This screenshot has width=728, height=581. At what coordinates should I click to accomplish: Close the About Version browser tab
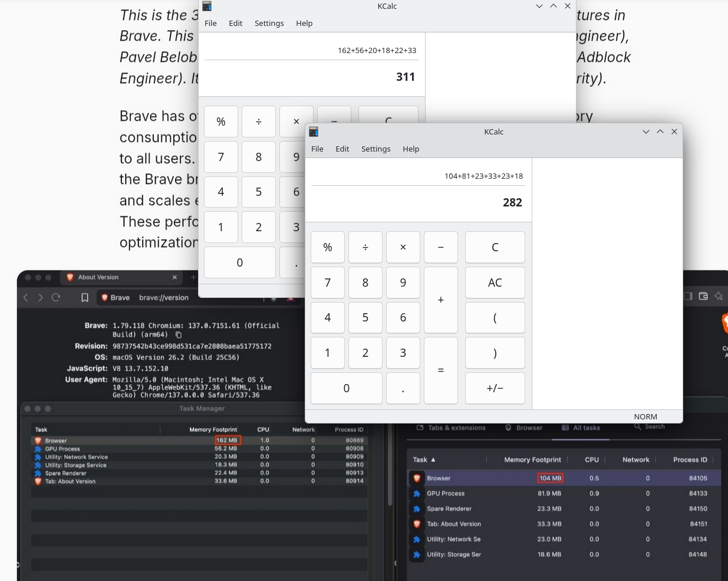click(174, 277)
